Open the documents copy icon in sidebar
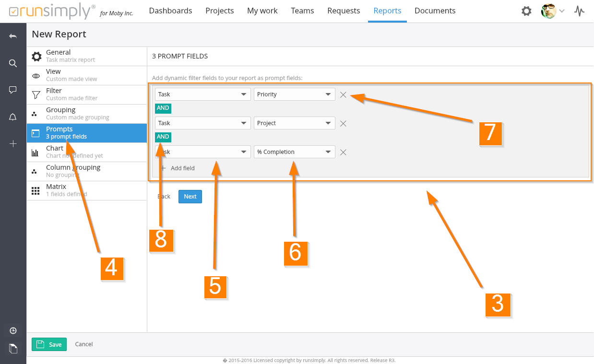 [x=13, y=348]
